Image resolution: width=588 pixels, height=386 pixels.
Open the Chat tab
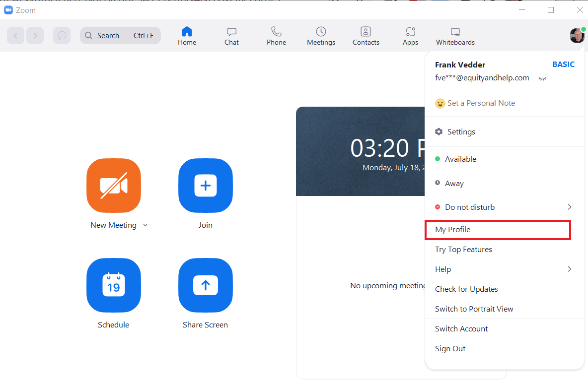231,36
